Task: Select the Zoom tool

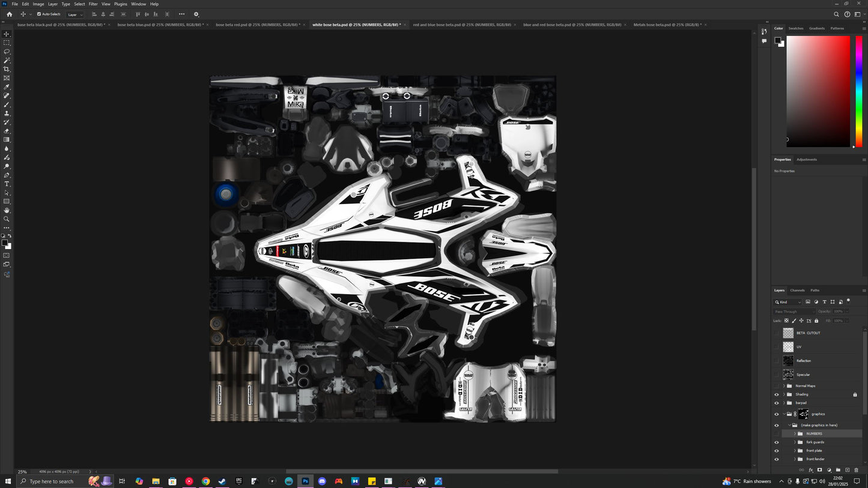Action: click(7, 219)
